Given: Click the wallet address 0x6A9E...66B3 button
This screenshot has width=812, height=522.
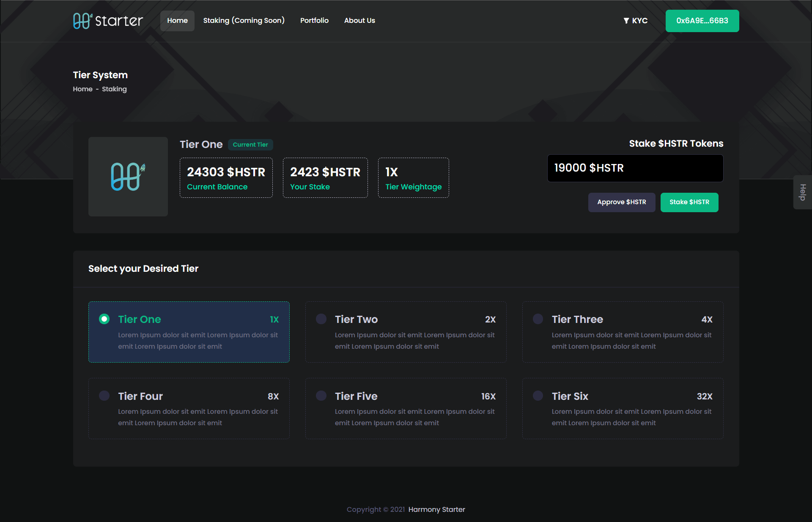Looking at the screenshot, I should pos(702,21).
